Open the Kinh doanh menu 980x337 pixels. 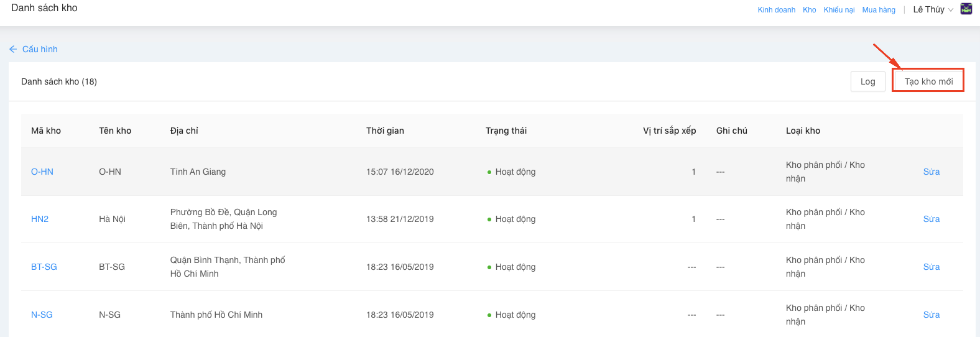[776, 10]
